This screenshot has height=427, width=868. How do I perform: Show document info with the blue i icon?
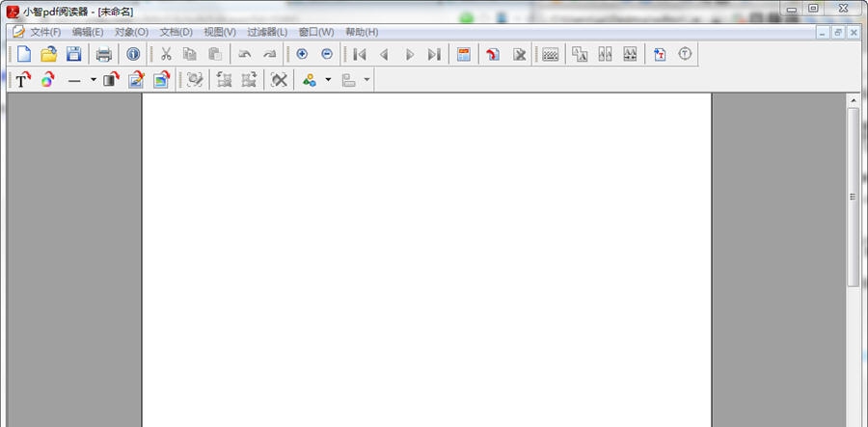pyautogui.click(x=133, y=54)
